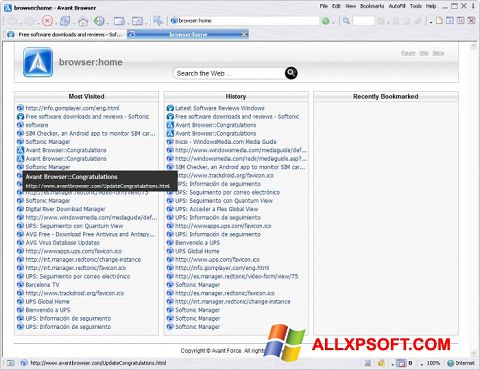Open Bienvenido a UPS in History column
Viewport: 480px width, 370px height.
point(197,243)
